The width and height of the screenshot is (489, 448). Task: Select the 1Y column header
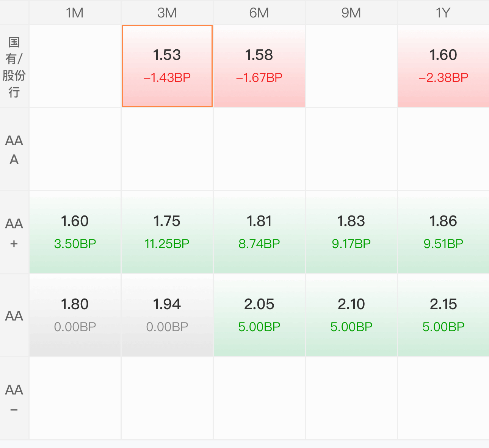[444, 13]
